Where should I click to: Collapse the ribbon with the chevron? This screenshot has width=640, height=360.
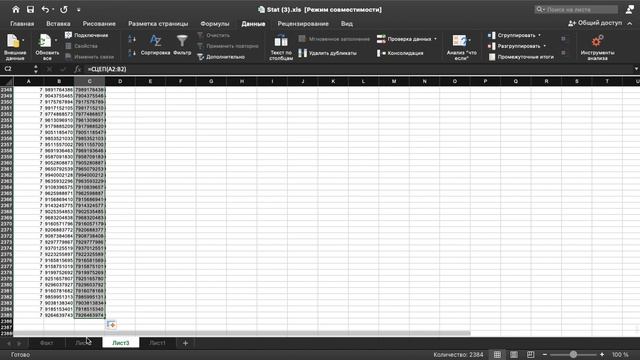point(630,24)
